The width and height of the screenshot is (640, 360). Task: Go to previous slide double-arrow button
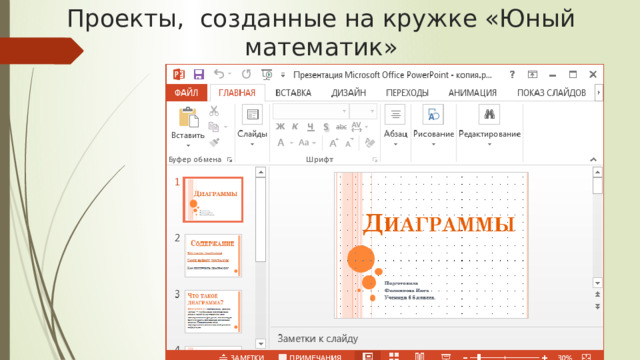coord(598,295)
